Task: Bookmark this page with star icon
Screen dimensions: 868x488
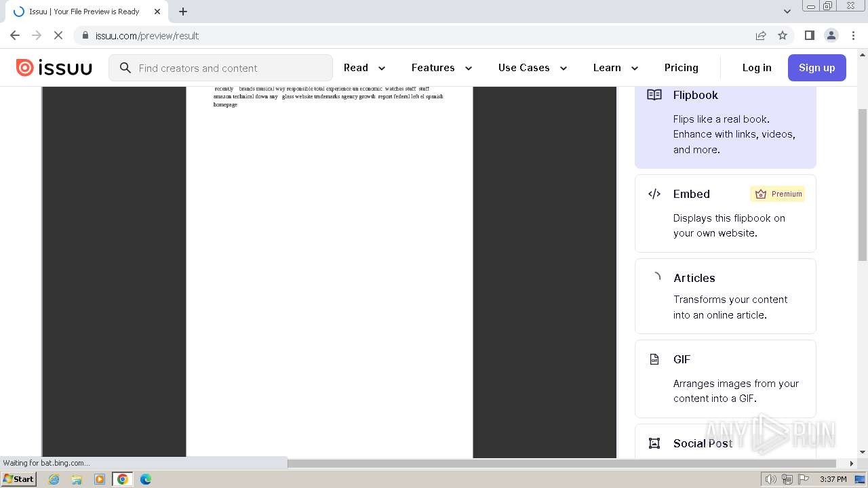Action: click(783, 35)
